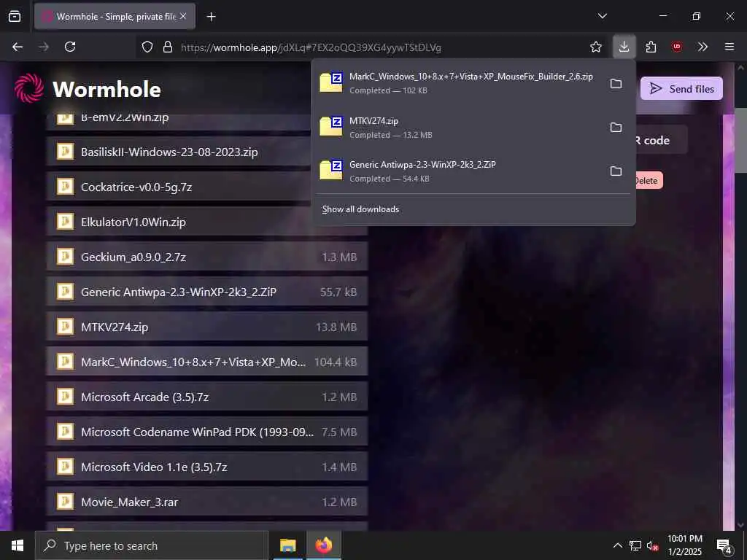Toggle the downloads panel button
747x560 pixels.
624,47
